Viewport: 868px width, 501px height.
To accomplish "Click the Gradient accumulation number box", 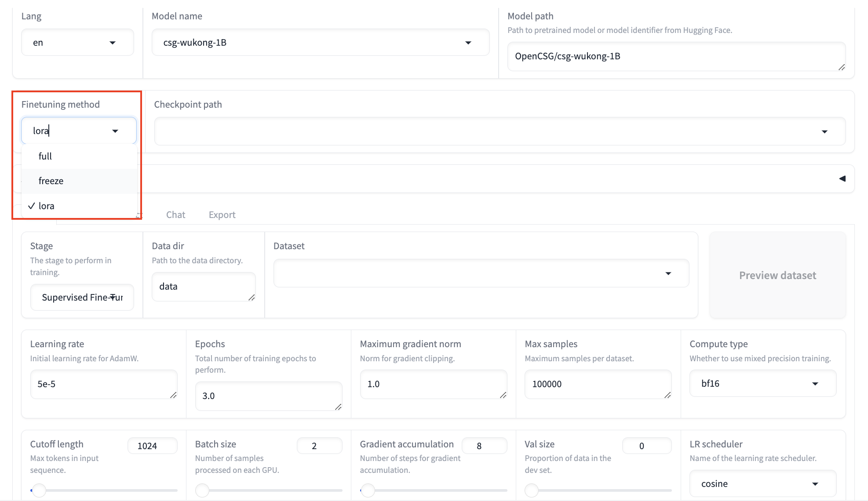I will (484, 446).
